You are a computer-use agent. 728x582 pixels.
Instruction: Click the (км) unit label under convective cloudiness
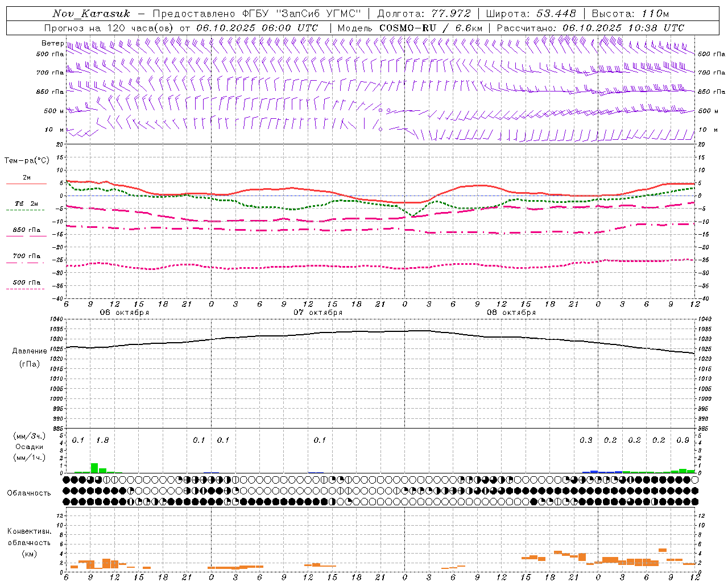[30, 554]
